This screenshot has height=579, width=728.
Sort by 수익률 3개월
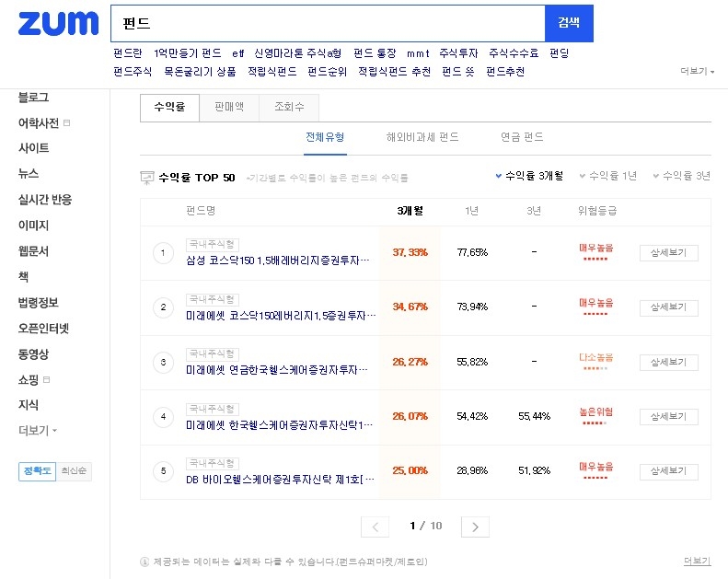tap(529, 176)
